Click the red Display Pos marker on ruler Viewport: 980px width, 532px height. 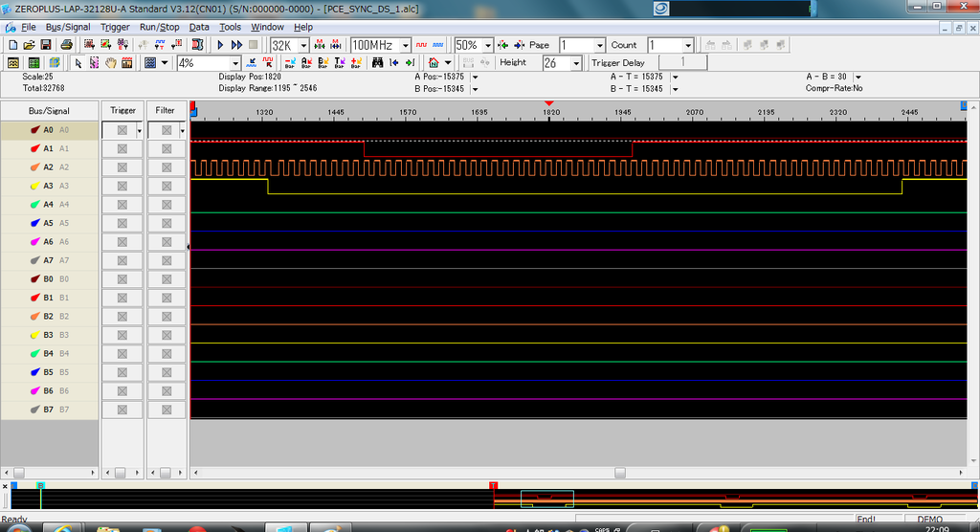click(x=549, y=103)
